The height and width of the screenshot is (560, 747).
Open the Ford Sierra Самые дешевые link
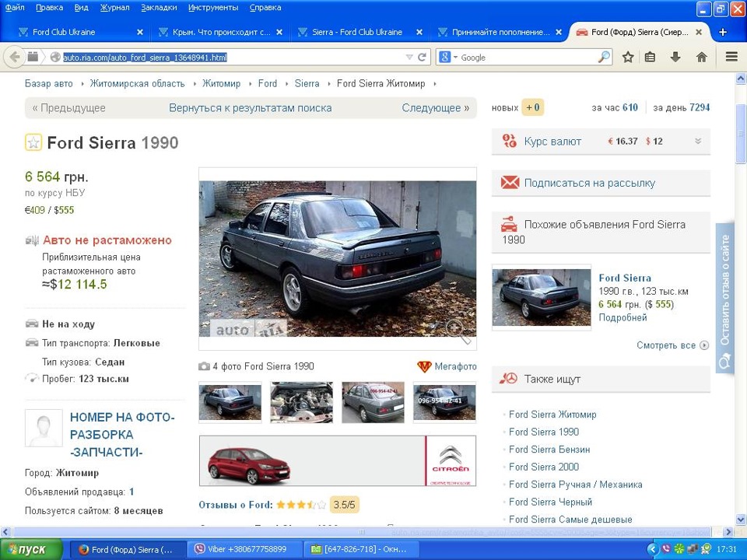570,520
